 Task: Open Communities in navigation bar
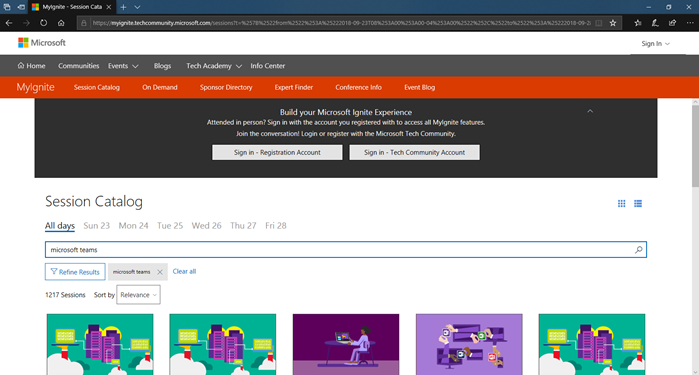click(x=78, y=66)
